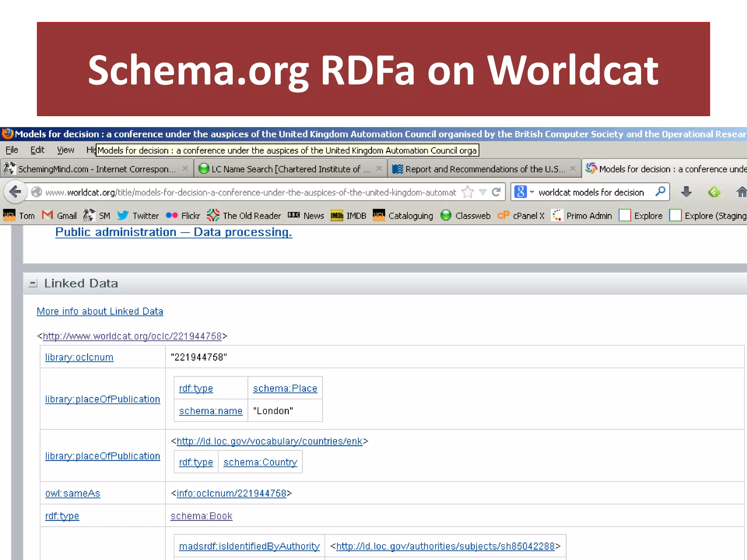Open the Flickr bookmark
The image size is (747, 560).
click(183, 216)
